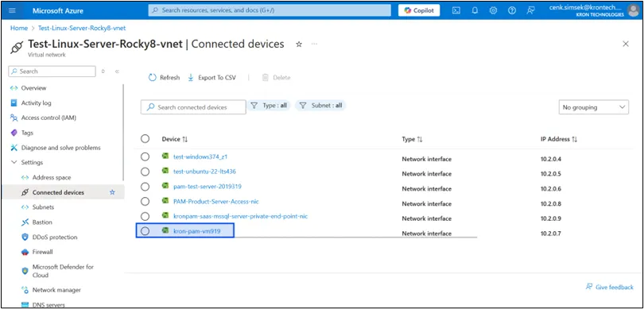This screenshot has height=309, width=644.
Task: Refresh the connected devices list
Action: 164,78
